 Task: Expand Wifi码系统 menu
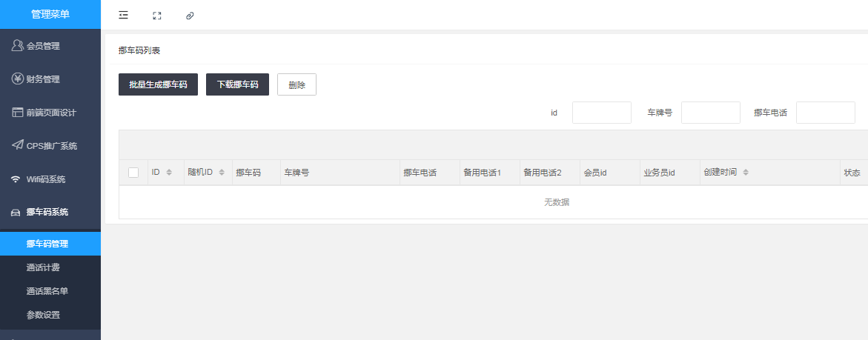(50, 179)
